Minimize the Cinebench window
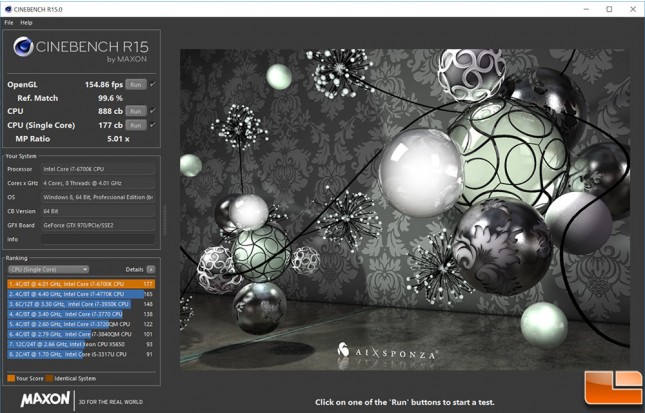The height and width of the screenshot is (413, 645). coord(586,9)
